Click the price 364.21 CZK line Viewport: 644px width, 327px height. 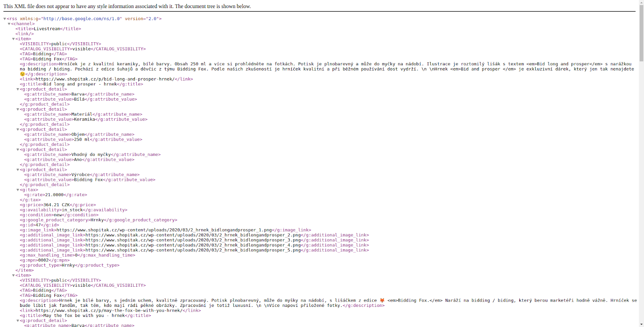coord(58,205)
